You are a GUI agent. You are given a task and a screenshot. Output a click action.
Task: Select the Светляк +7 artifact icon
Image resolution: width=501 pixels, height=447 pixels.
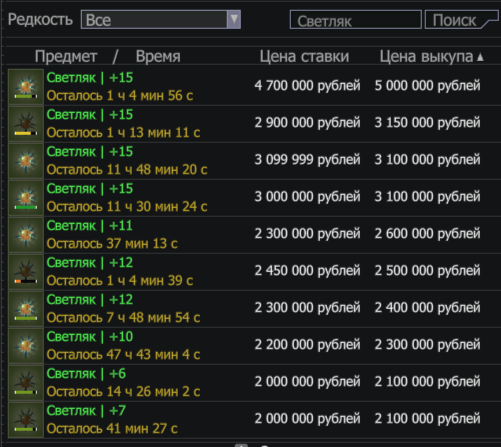pos(26,420)
